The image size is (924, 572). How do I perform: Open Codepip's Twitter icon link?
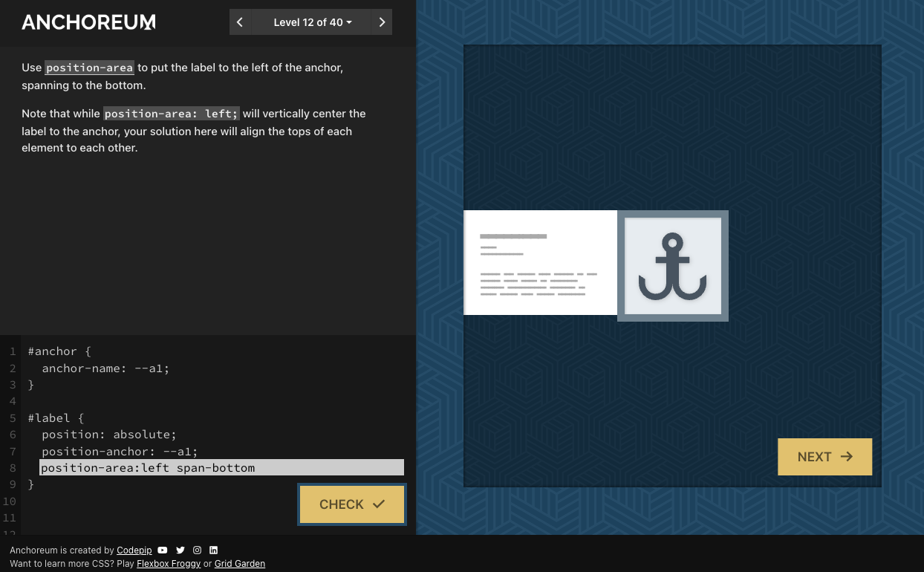[180, 550]
